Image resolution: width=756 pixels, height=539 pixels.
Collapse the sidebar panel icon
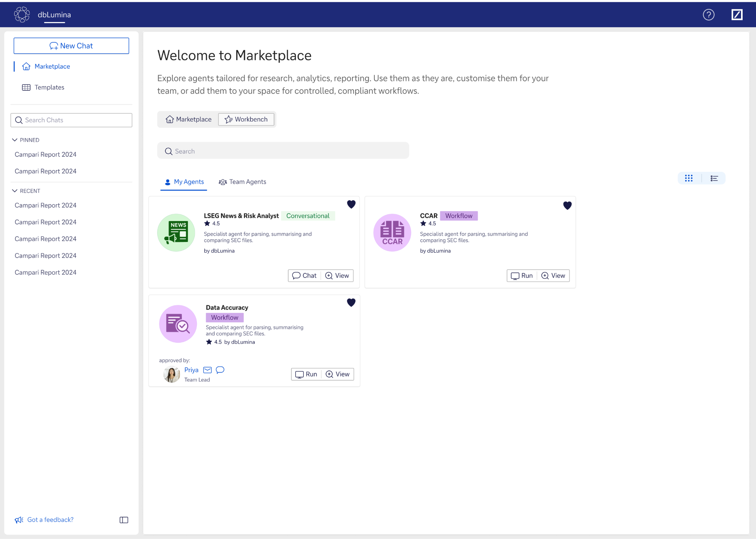(124, 520)
